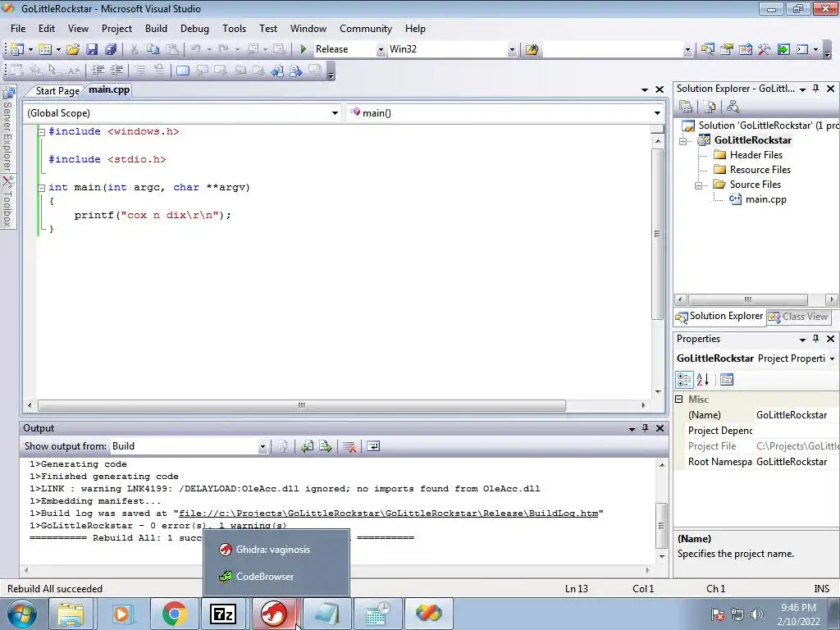Click View Class Diagram in Solution Explorer toolbar
The image size is (840, 630).
(x=733, y=107)
